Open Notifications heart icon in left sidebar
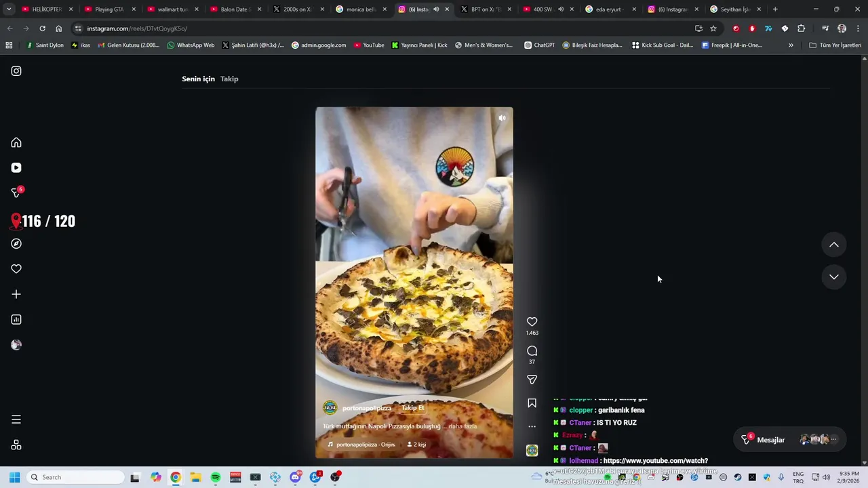The height and width of the screenshot is (488, 868). 16,269
